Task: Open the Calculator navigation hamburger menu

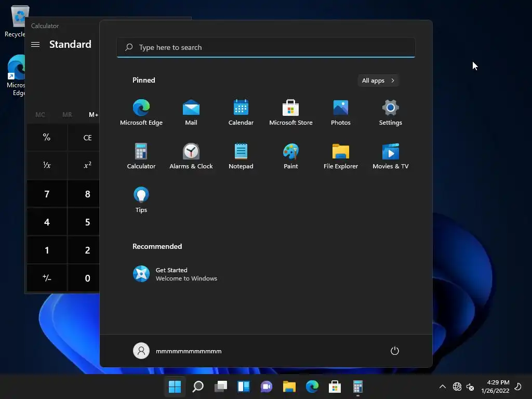Action: (x=35, y=45)
